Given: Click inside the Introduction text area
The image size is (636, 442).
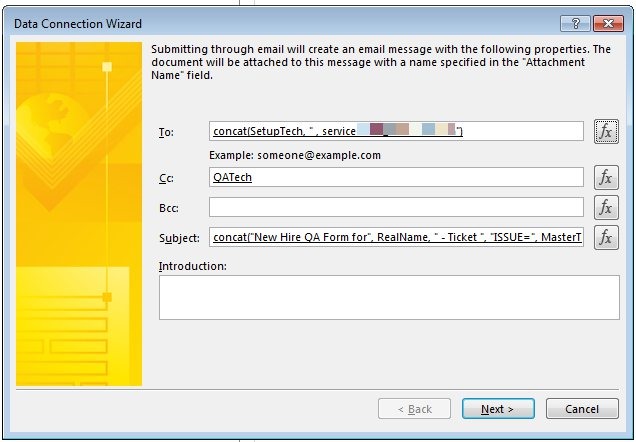Looking at the screenshot, I should click(389, 298).
